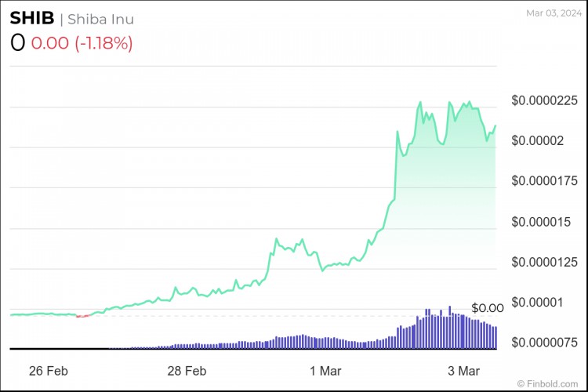588x392 pixels.
Task: Click the Shiba Inu name label
Action: pos(100,19)
